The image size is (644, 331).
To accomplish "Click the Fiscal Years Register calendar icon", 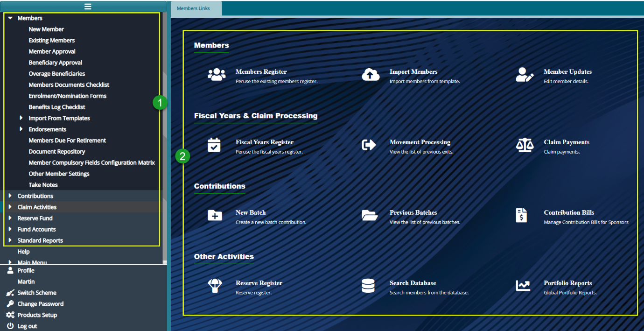I will [x=214, y=145].
